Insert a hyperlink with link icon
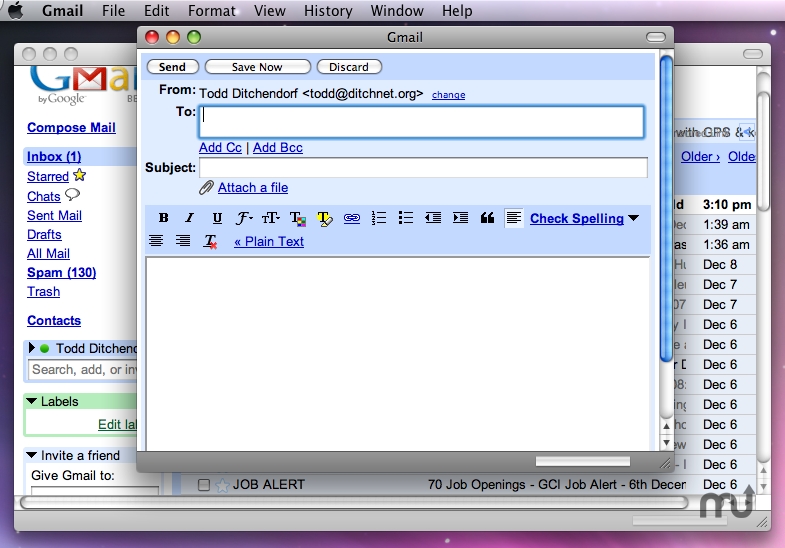Screen dimensions: 785x548 (352, 218)
